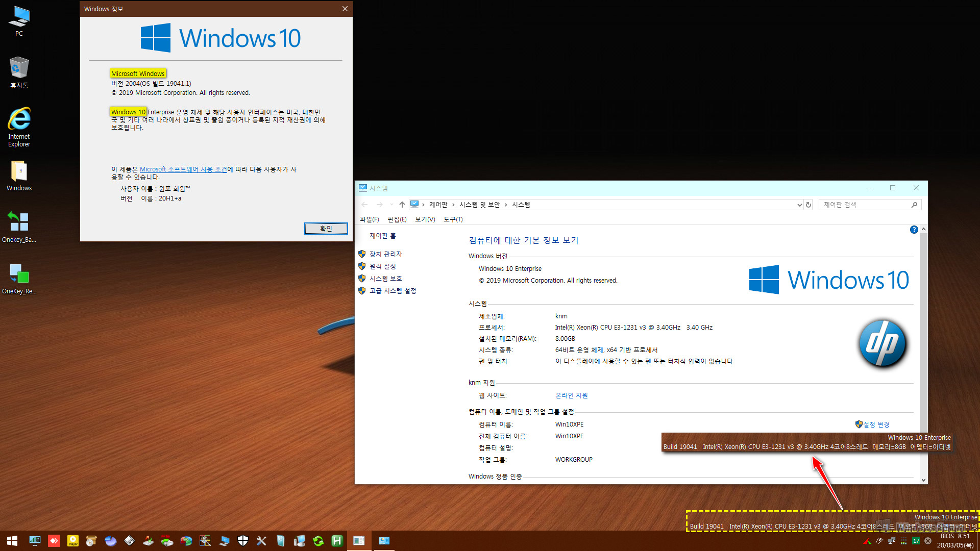Image resolution: width=980 pixels, height=551 pixels.
Task: Open the Windows flag tools taskbar icon
Action: [x=205, y=541]
